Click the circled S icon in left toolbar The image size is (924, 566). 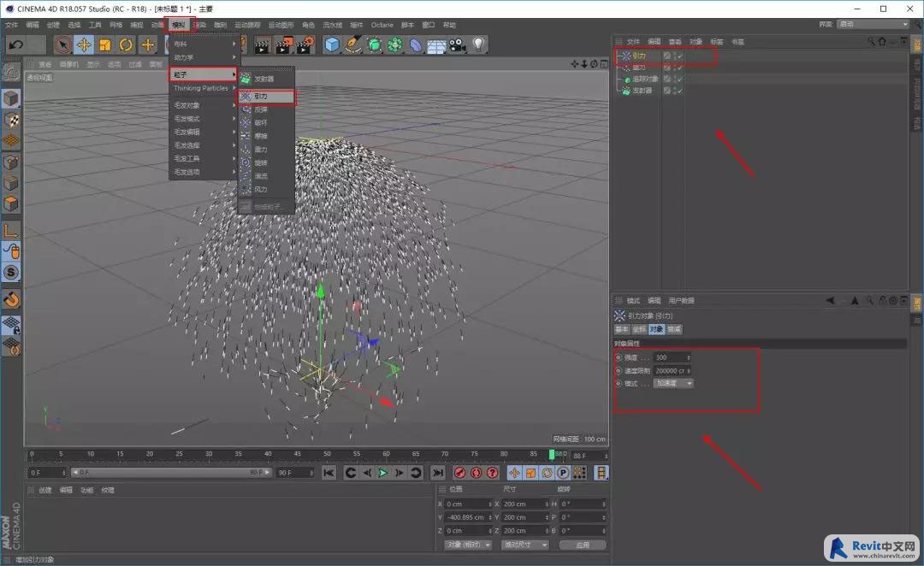tap(11, 272)
